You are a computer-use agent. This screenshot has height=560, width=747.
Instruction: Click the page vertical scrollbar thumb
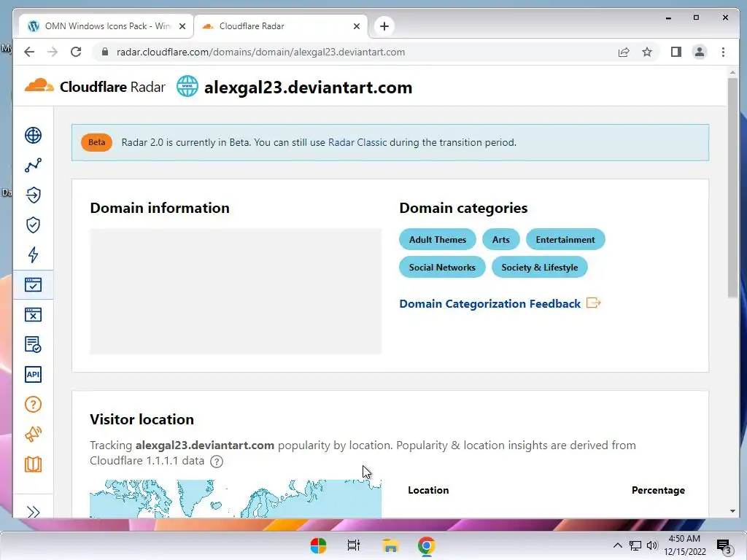pos(732,188)
